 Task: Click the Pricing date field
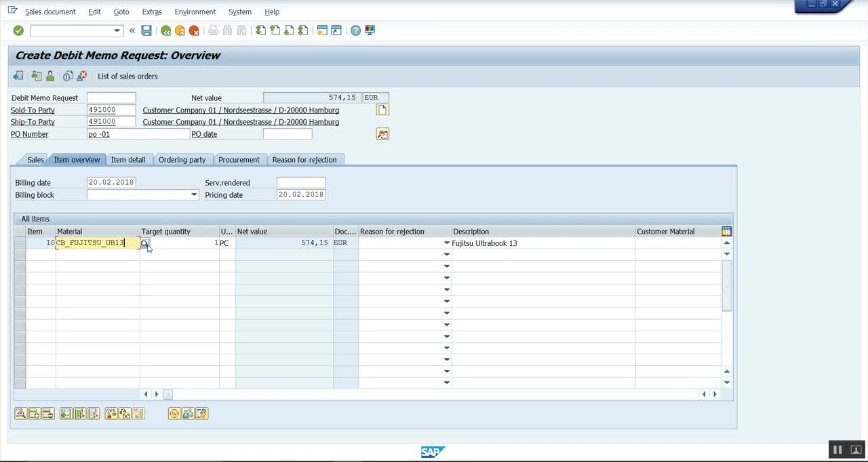point(301,195)
